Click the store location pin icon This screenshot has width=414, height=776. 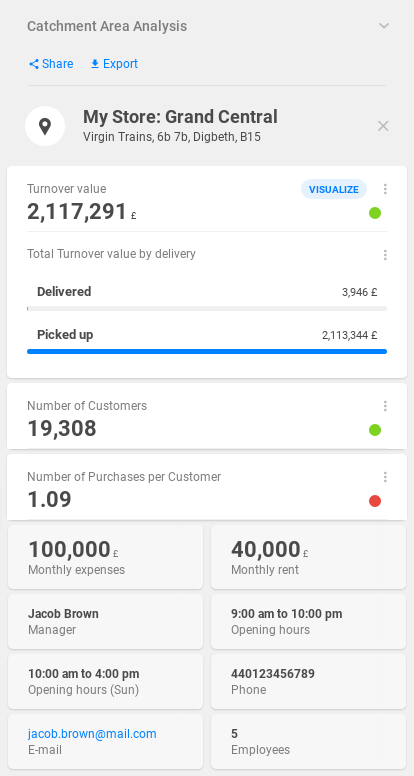point(45,126)
